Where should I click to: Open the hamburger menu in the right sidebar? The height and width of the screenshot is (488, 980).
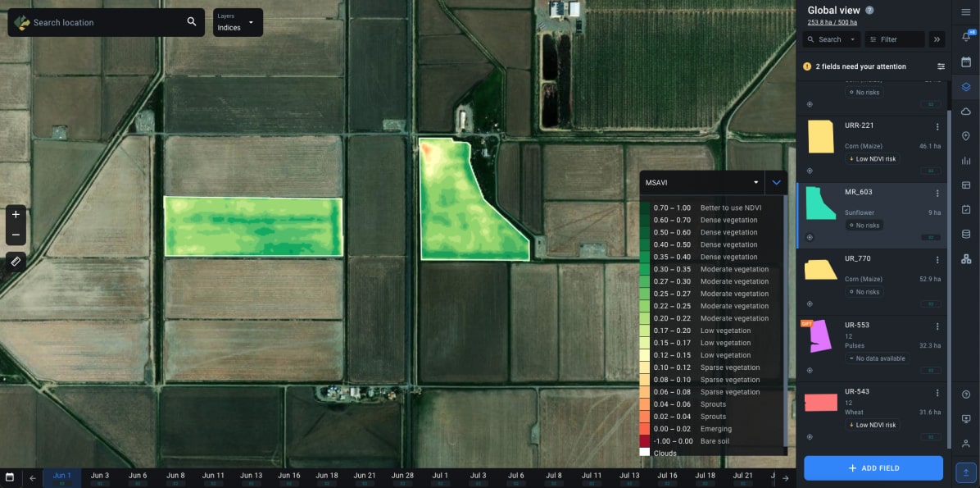[x=965, y=11]
